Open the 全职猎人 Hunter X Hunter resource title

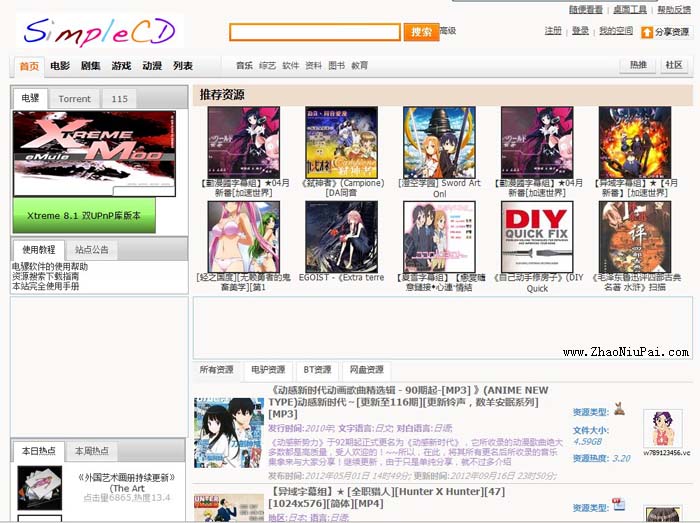tap(387, 498)
